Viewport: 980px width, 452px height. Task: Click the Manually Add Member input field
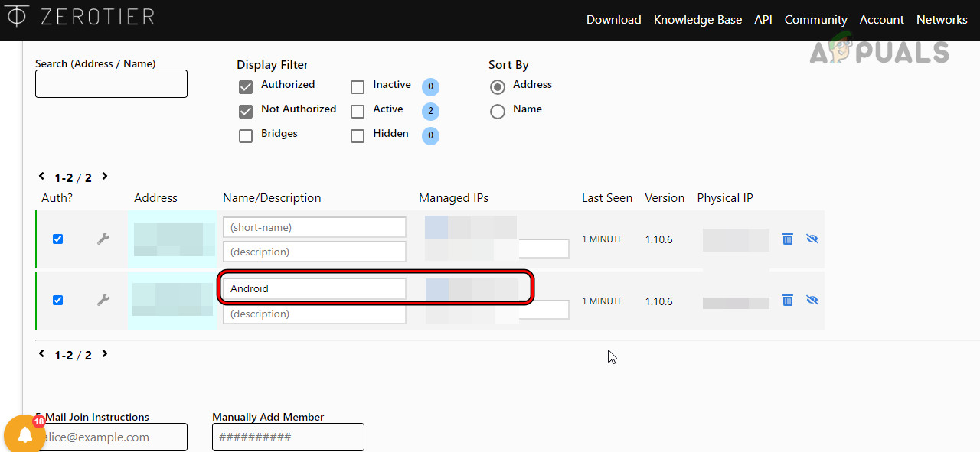pos(288,437)
